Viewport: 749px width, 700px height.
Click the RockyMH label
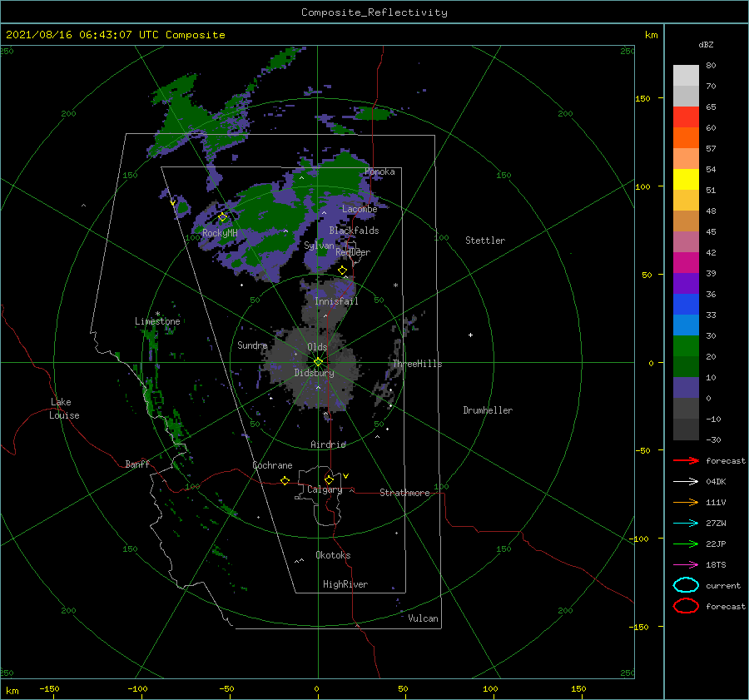(x=220, y=233)
